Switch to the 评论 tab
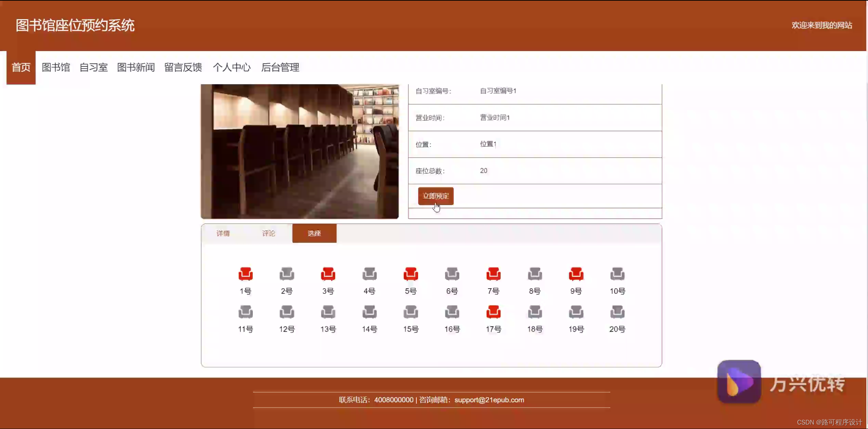This screenshot has width=868, height=429. (269, 233)
